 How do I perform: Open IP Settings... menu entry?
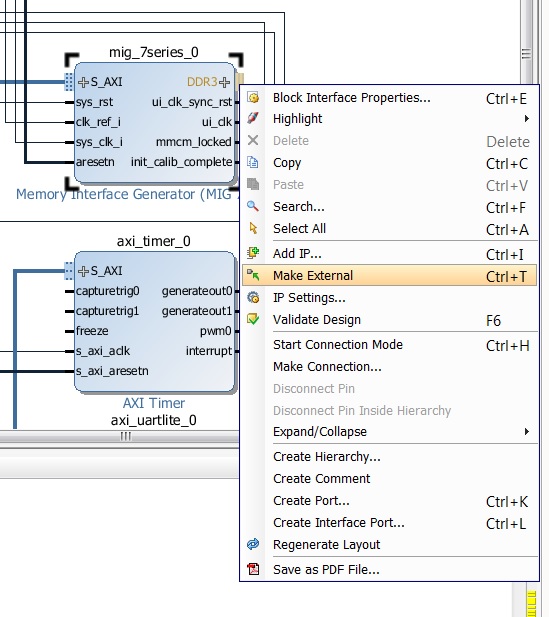390,297
